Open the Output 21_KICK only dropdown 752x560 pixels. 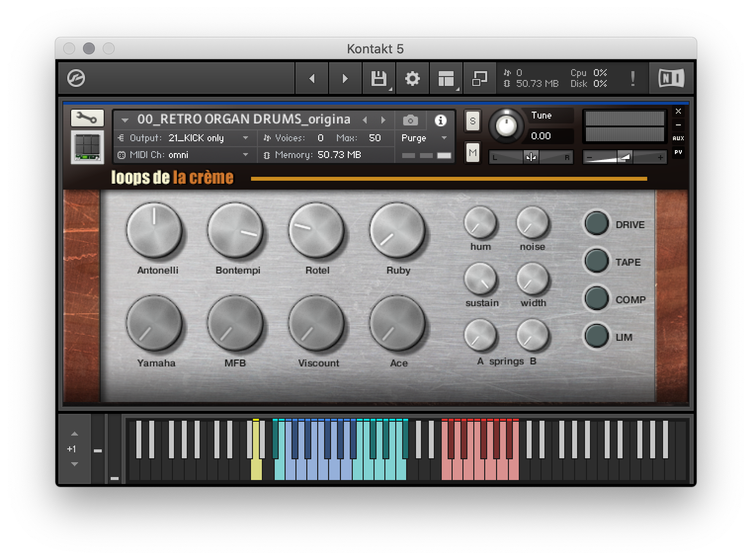pos(184,138)
